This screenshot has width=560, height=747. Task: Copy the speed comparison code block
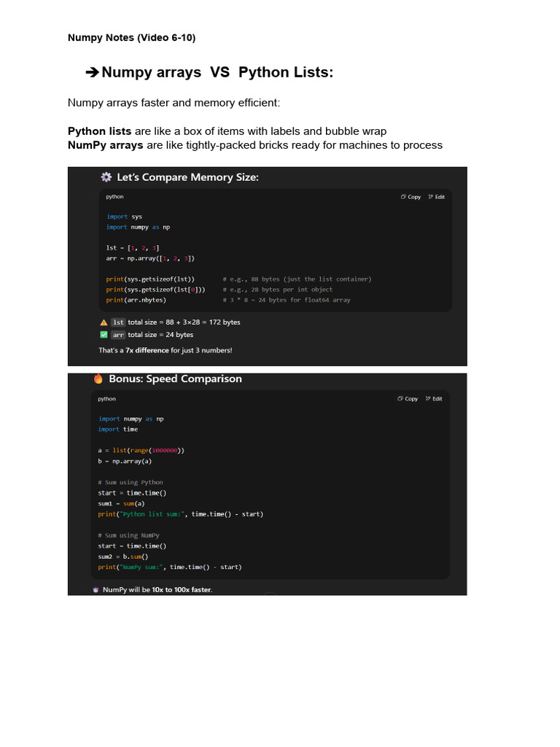click(x=408, y=399)
